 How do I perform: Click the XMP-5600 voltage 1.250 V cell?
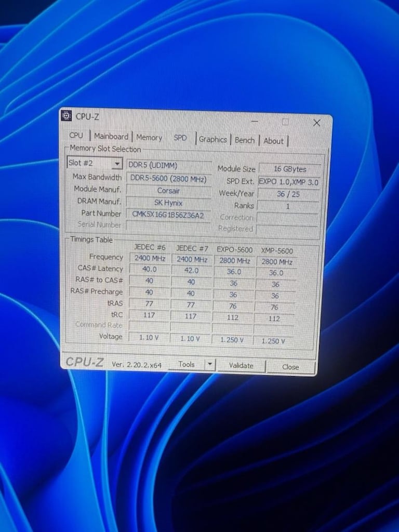273,341
